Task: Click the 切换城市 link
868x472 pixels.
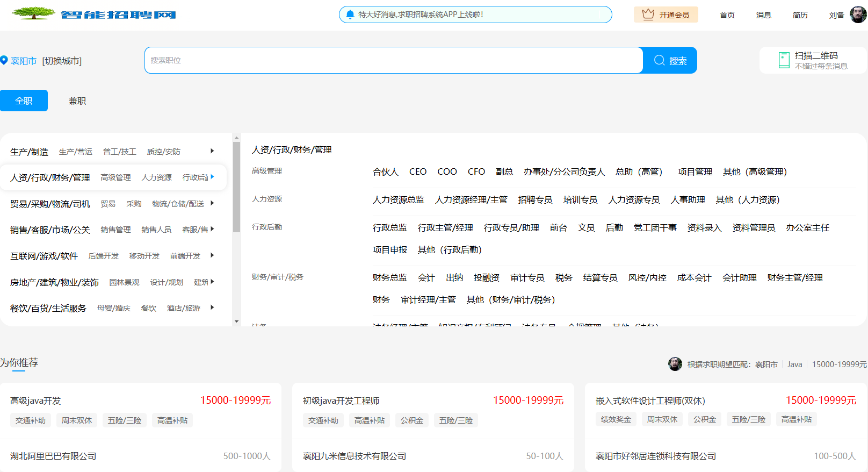Action: click(62, 61)
